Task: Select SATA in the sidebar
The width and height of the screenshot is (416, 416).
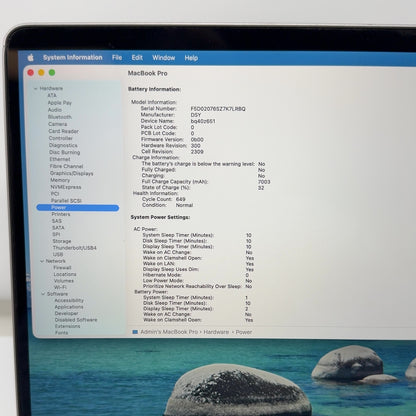Action: click(x=58, y=228)
